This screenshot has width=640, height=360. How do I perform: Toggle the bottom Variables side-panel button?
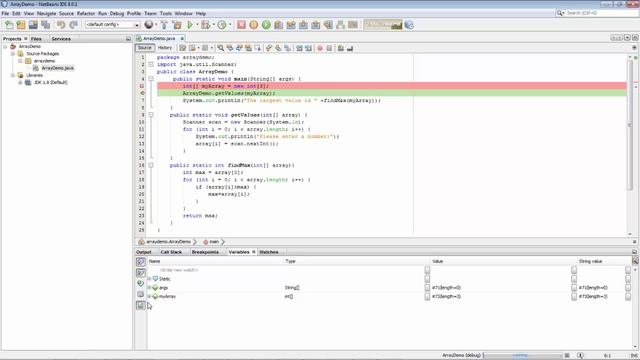[140, 305]
